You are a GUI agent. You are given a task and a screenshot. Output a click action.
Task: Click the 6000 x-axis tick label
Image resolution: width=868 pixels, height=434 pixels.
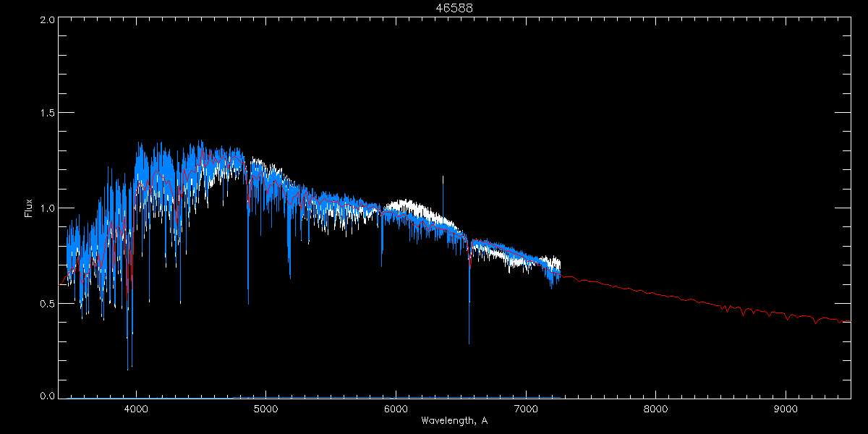[396, 408]
